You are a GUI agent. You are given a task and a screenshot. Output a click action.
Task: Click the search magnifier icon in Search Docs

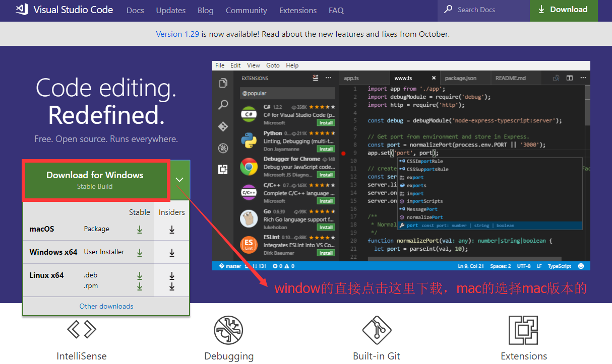pyautogui.click(x=448, y=10)
